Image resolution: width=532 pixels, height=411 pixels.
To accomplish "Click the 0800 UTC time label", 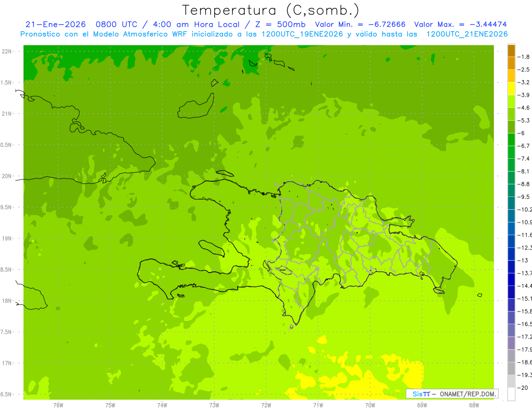I will [x=116, y=24].
